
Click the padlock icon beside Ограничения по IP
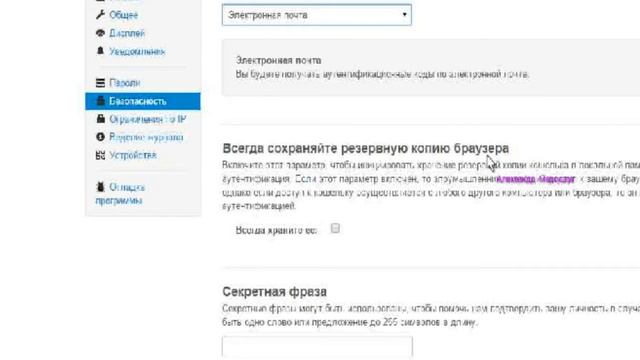click(x=100, y=119)
